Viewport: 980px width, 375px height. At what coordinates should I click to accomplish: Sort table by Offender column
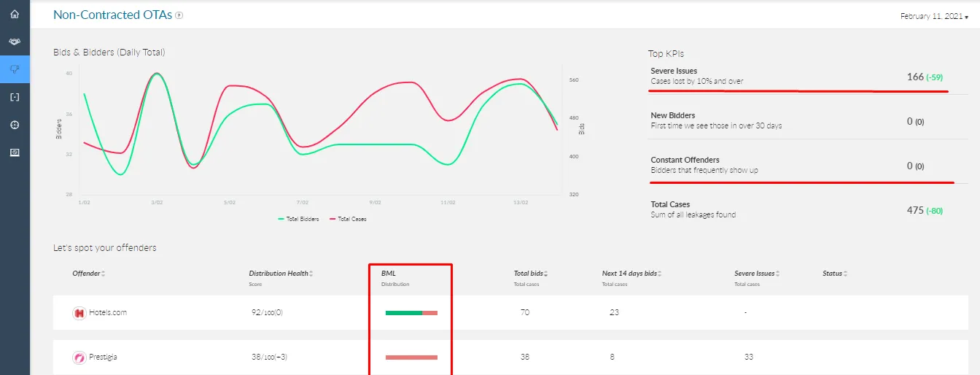tap(88, 274)
